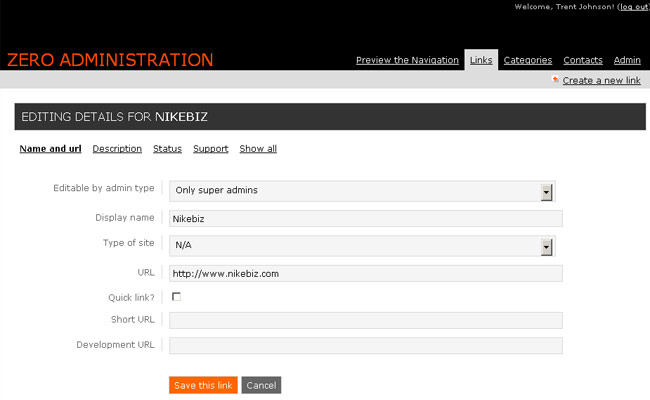Open the Categories tab

[x=527, y=60]
